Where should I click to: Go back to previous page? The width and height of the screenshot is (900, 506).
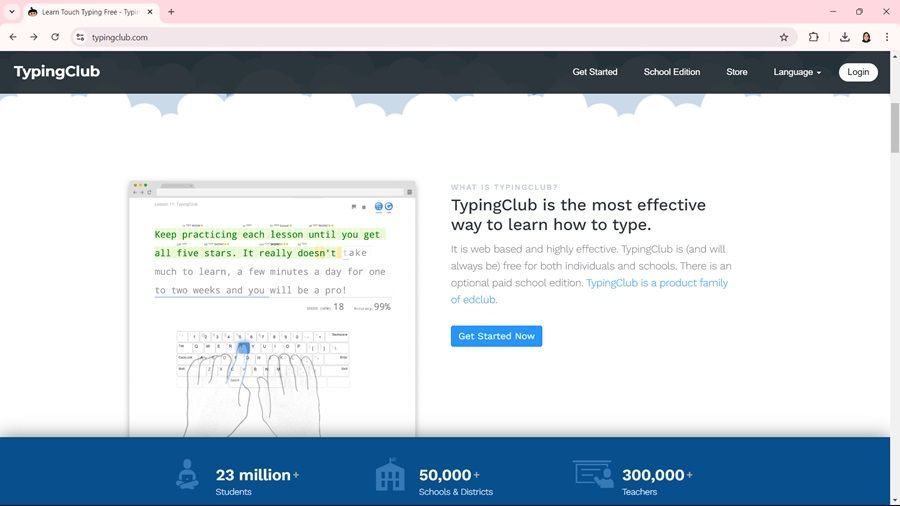13,37
